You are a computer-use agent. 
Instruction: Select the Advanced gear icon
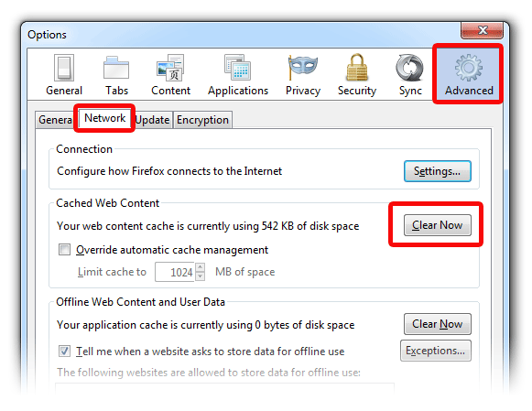[469, 68]
